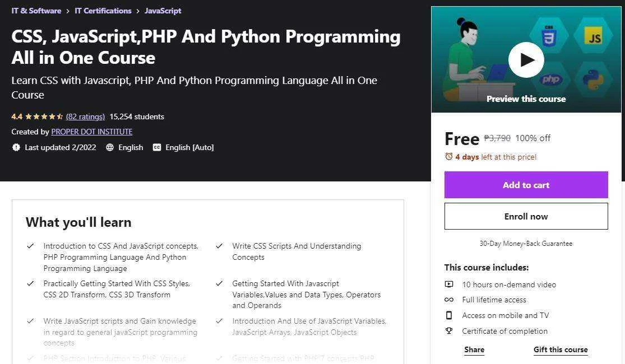
Task: Click the CSS3 logo in preview thumbnail
Action: click(549, 37)
